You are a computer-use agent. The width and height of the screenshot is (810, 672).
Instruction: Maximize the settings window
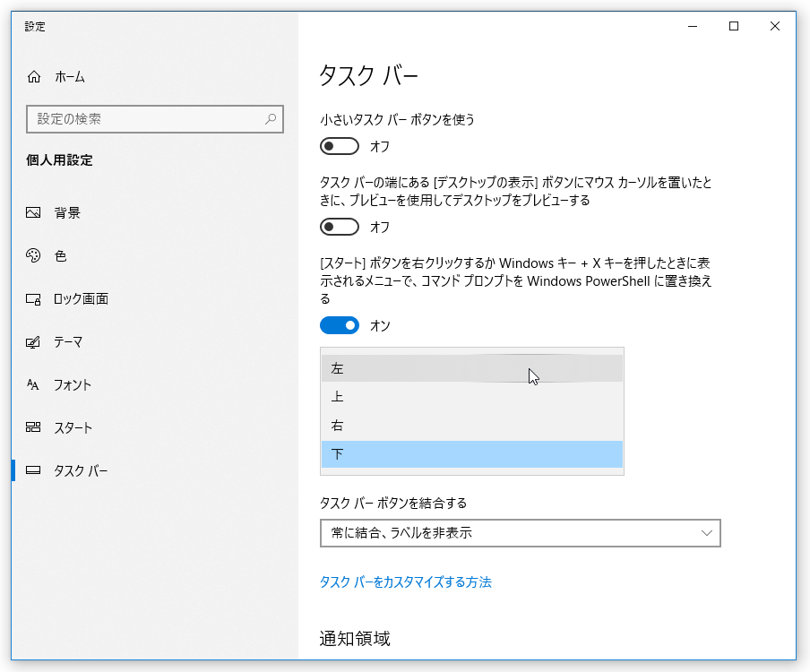point(734,26)
